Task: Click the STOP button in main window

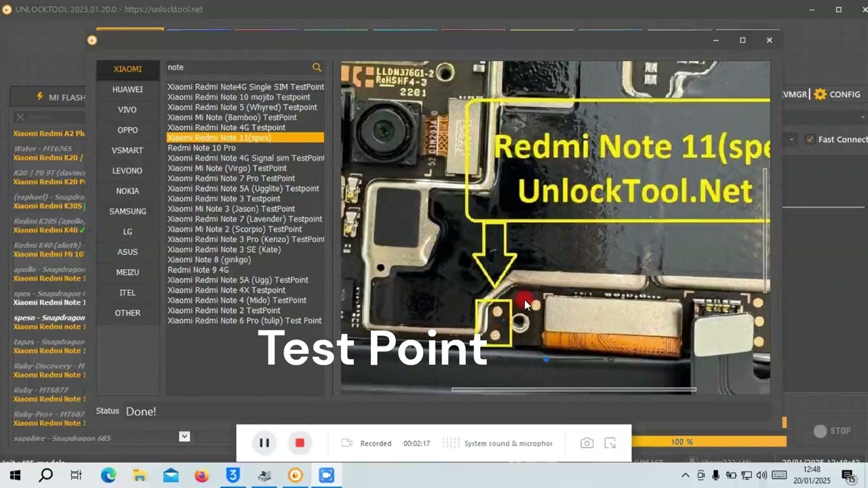Action: point(832,431)
